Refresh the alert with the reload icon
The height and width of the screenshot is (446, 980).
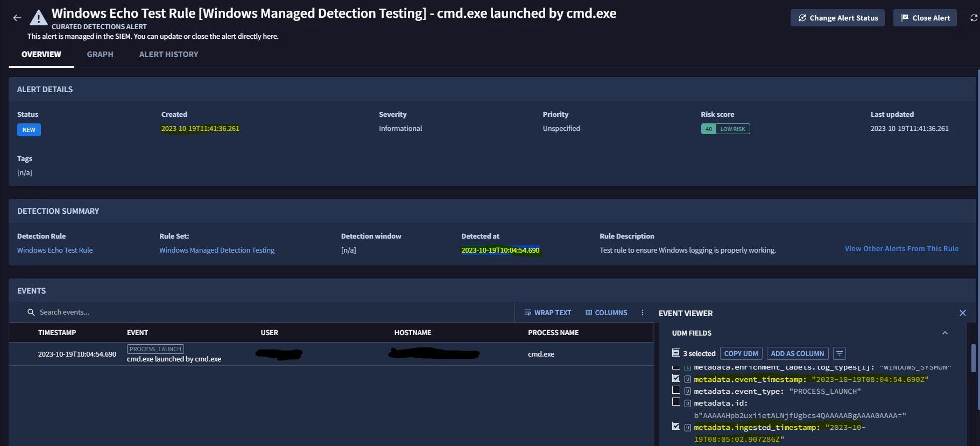click(x=974, y=18)
